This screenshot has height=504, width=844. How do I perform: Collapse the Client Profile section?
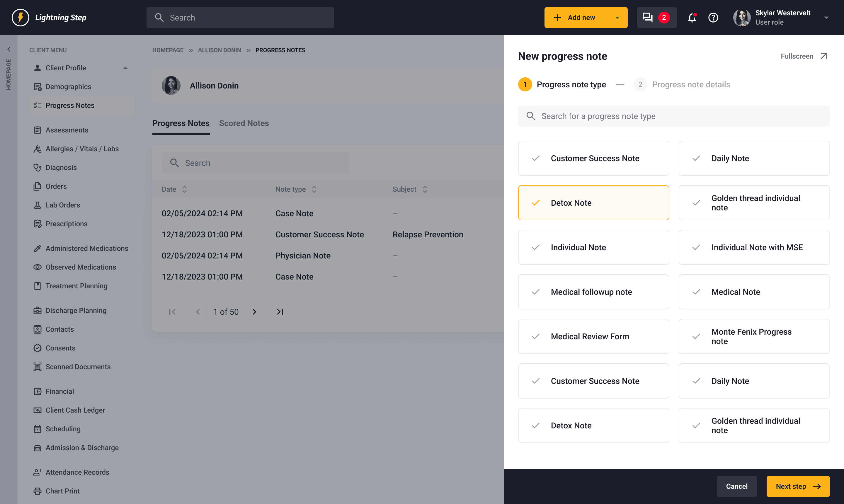(125, 68)
